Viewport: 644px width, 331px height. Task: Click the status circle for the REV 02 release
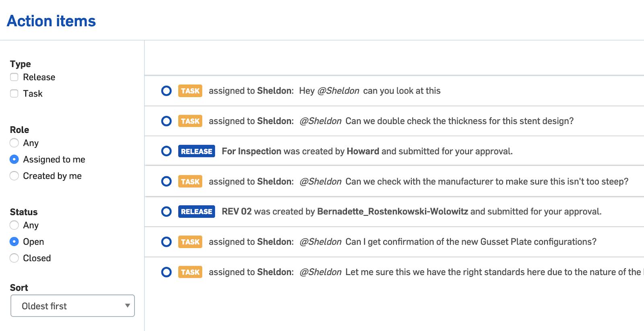point(166,211)
